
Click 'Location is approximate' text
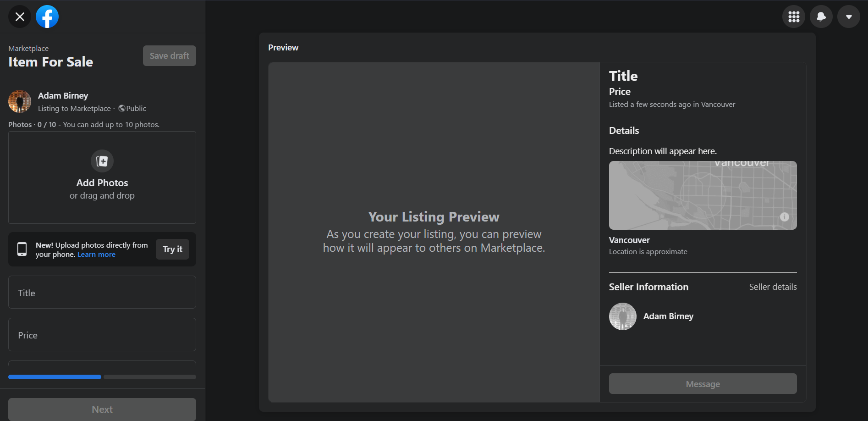click(x=648, y=252)
